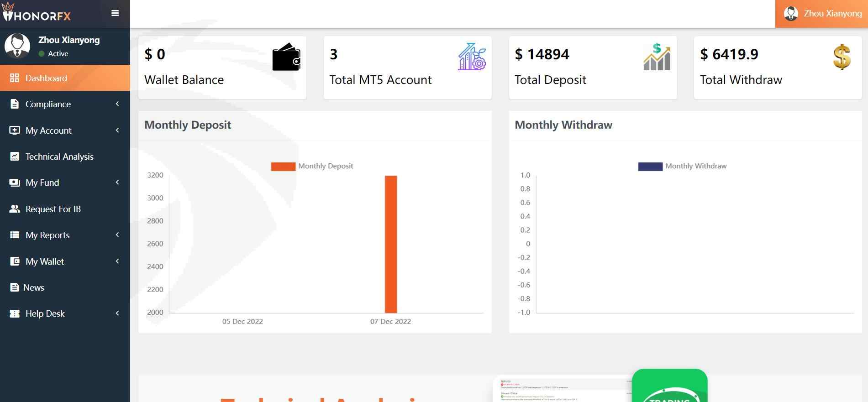Viewport: 868px width, 402px height.
Task: Click the black wallet icon on Wallet Balance card
Action: click(286, 57)
